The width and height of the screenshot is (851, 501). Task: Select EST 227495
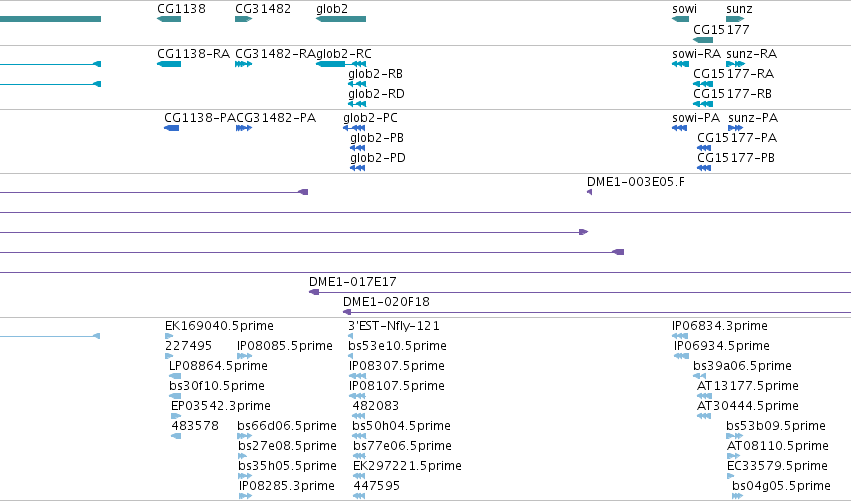pyautogui.click(x=188, y=346)
